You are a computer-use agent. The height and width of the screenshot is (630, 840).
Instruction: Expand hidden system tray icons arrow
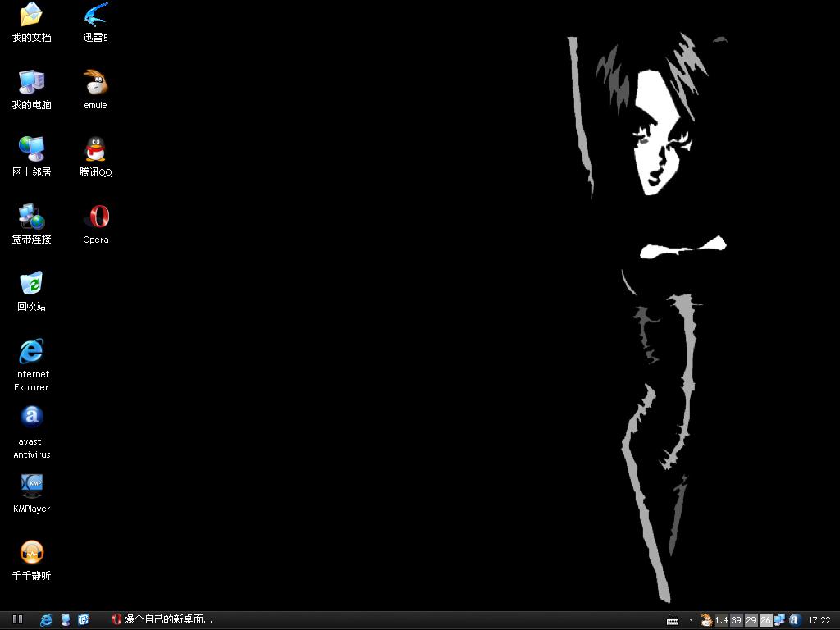click(691, 620)
